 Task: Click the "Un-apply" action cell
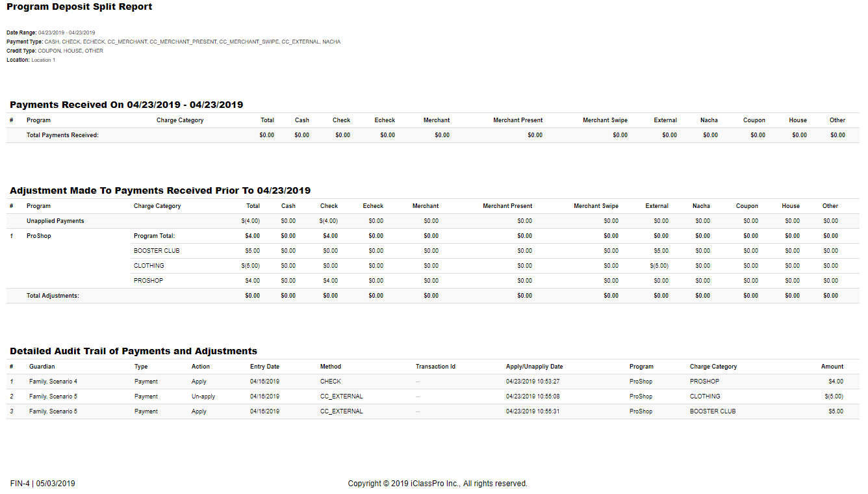click(x=203, y=396)
